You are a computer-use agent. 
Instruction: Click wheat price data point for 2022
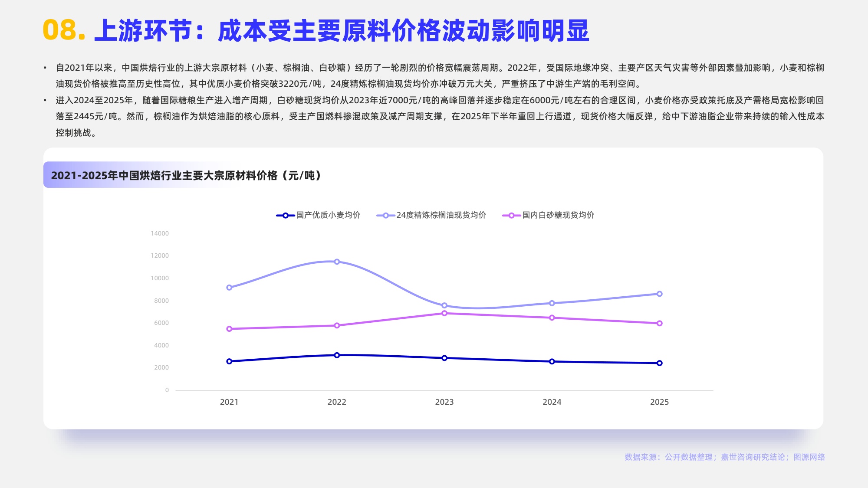(x=337, y=355)
